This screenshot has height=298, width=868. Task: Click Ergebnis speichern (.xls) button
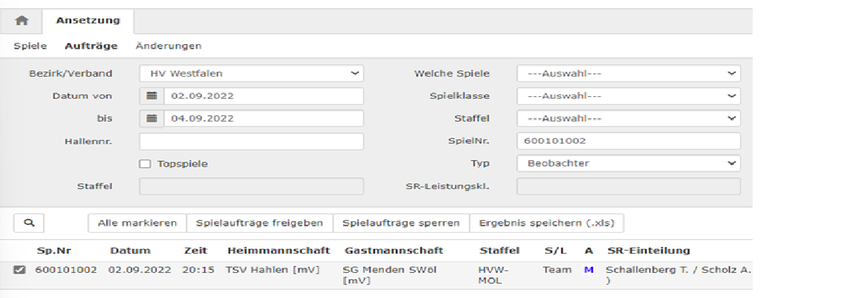[547, 223]
